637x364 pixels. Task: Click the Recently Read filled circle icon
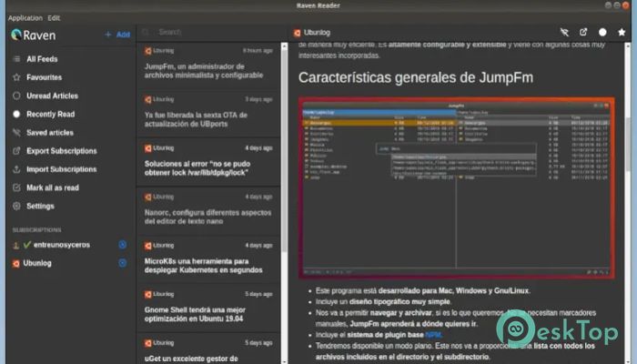(16, 114)
